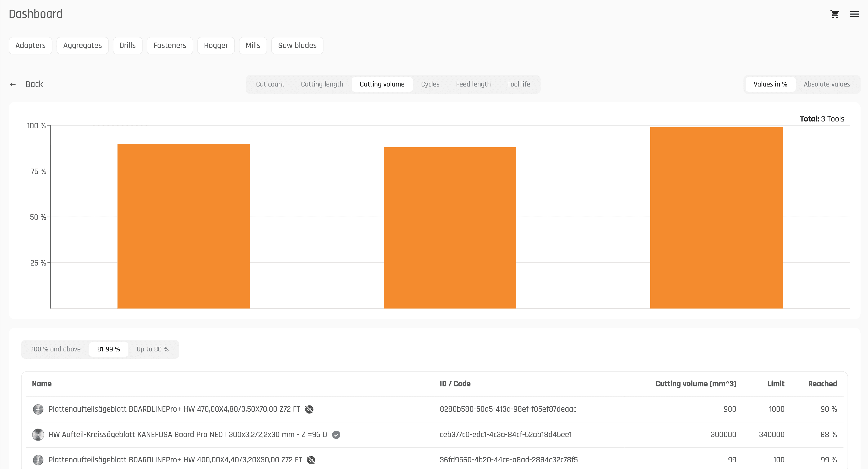868x469 pixels.
Task: Click saw blade thumbnail for KANEFUSA Board Pro
Action: (38, 435)
